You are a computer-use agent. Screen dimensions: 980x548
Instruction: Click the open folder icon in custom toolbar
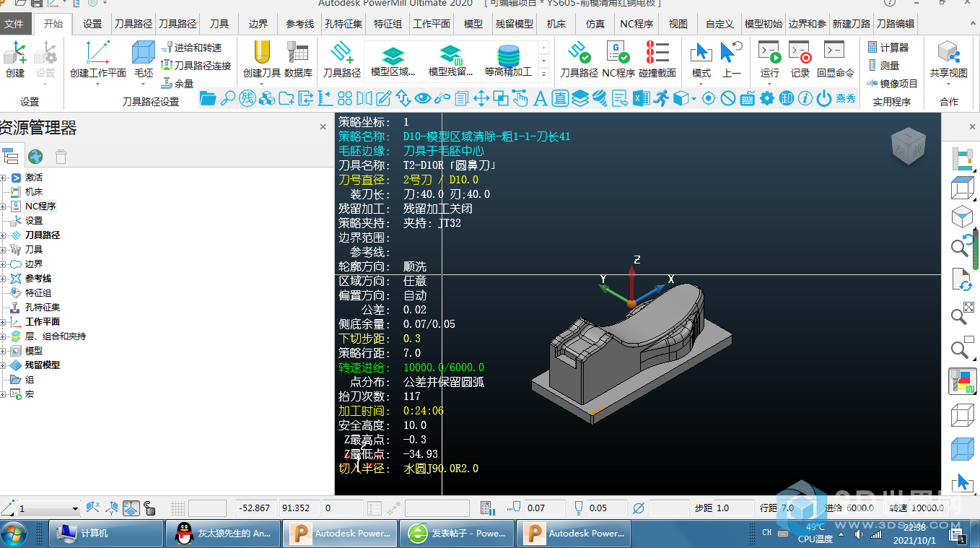(208, 98)
